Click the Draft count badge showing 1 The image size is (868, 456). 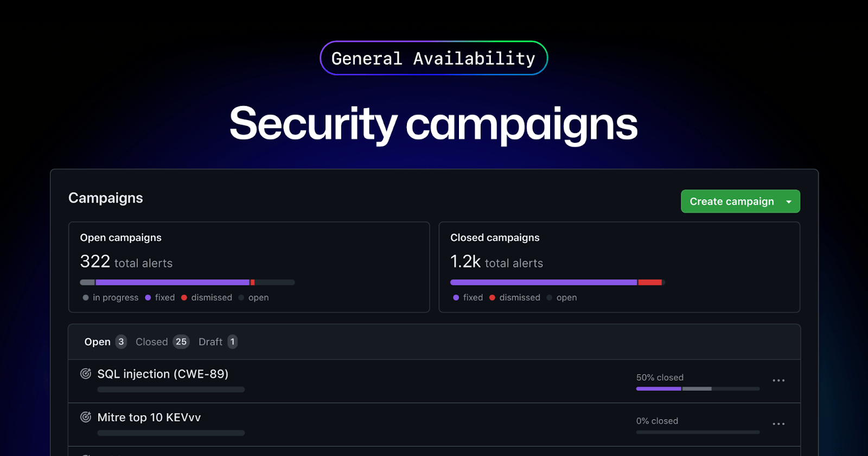click(232, 341)
